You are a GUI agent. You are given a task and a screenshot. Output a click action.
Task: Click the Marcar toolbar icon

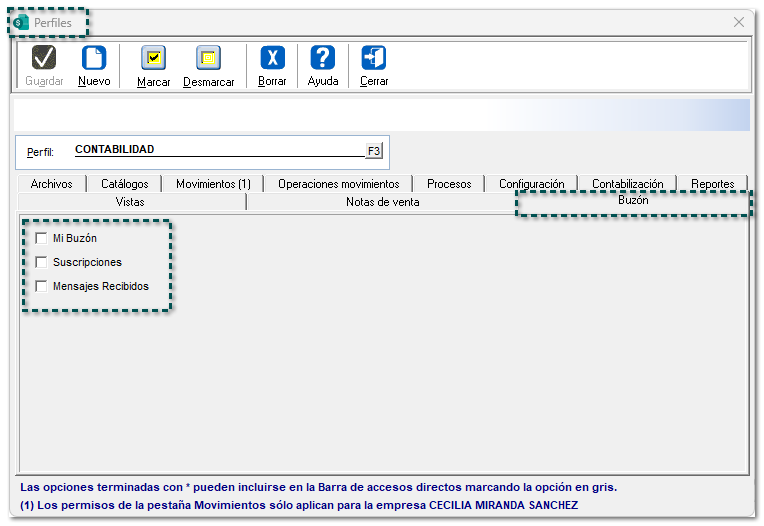(153, 59)
